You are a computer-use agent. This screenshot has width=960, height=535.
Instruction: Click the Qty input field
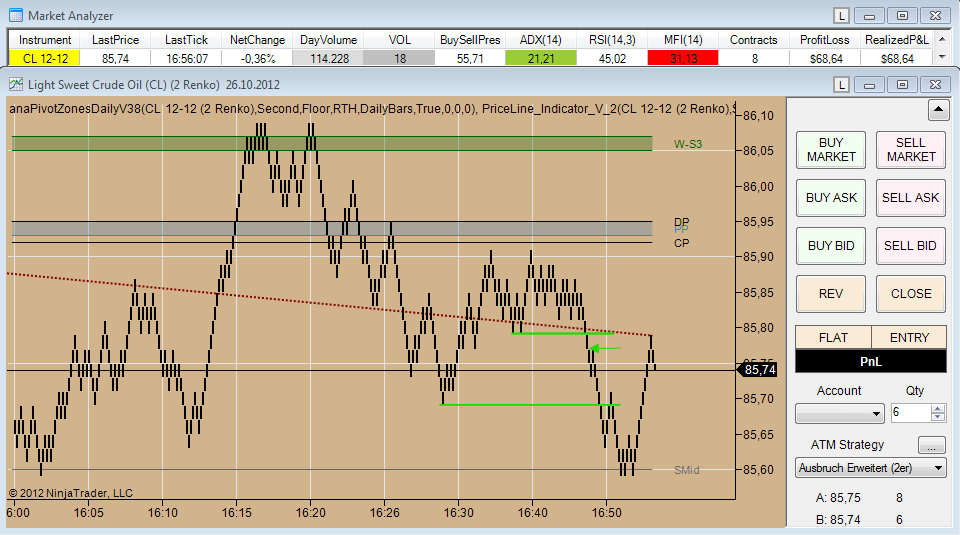coord(910,413)
